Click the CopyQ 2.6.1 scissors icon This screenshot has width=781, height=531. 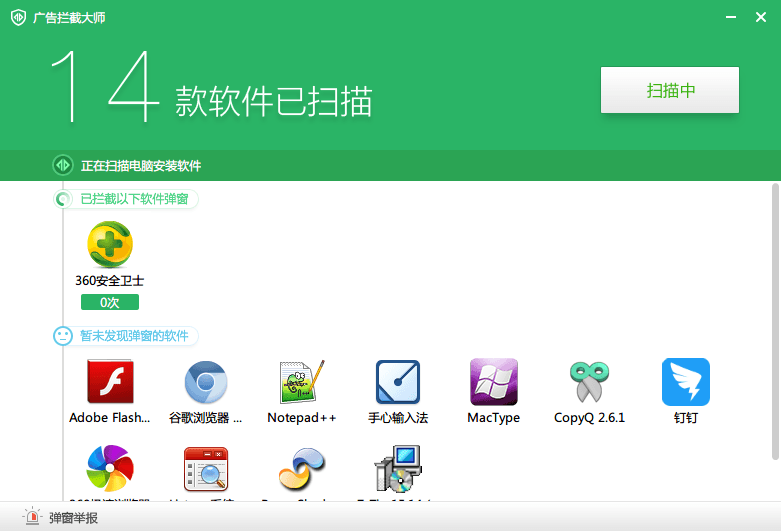[590, 381]
